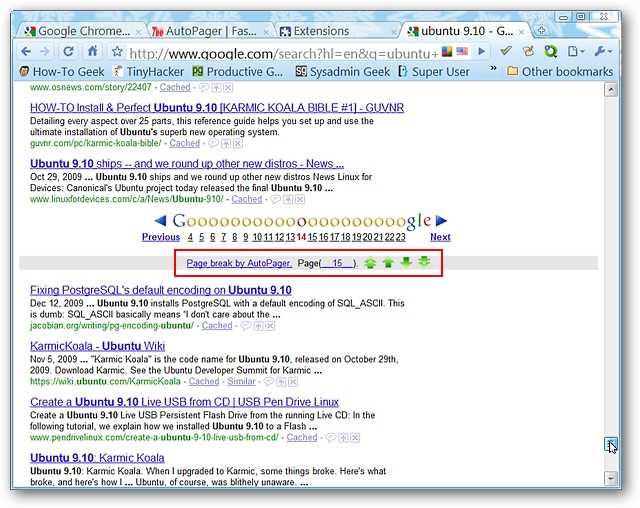640x508 pixels.
Task: Switch to the Google Chrome tab
Action: pyautogui.click(x=82, y=31)
